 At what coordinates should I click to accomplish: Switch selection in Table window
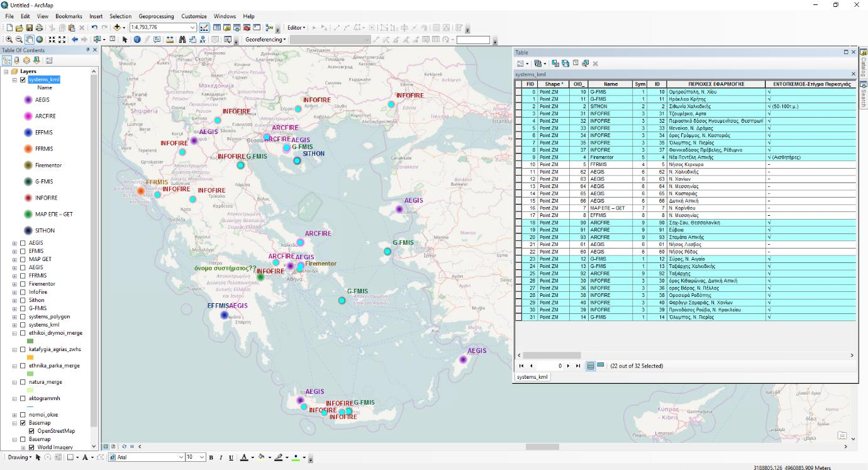(565, 64)
